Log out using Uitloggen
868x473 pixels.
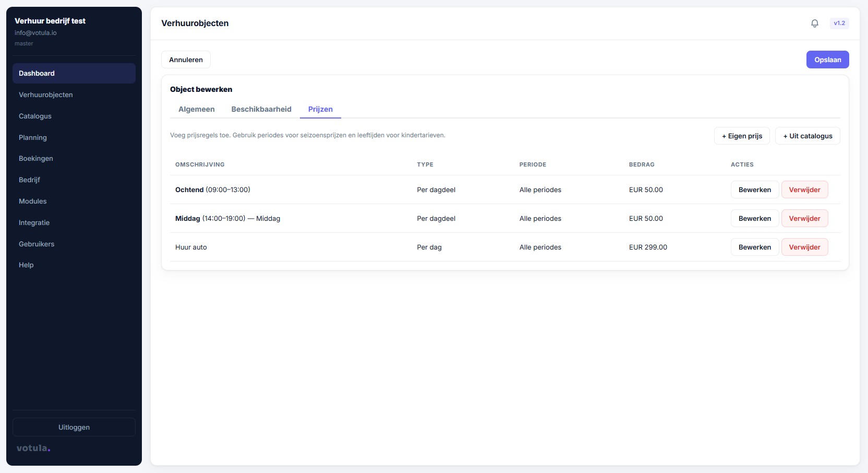coord(74,427)
